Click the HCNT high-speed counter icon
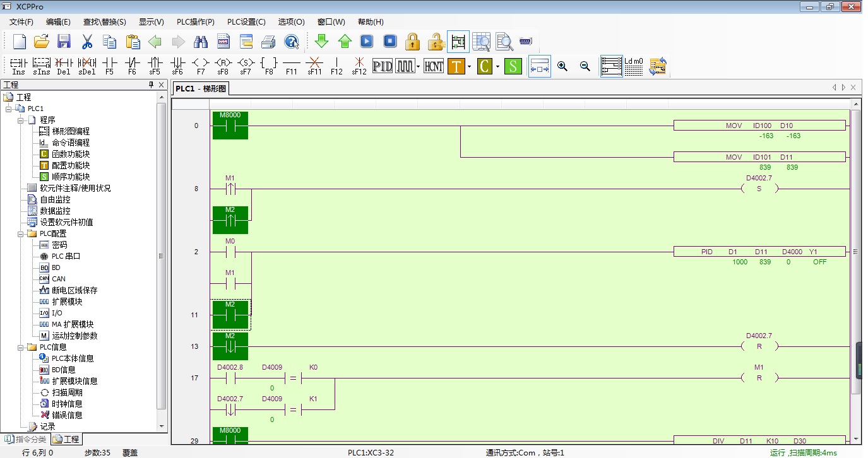868x458 pixels. pyautogui.click(x=434, y=66)
